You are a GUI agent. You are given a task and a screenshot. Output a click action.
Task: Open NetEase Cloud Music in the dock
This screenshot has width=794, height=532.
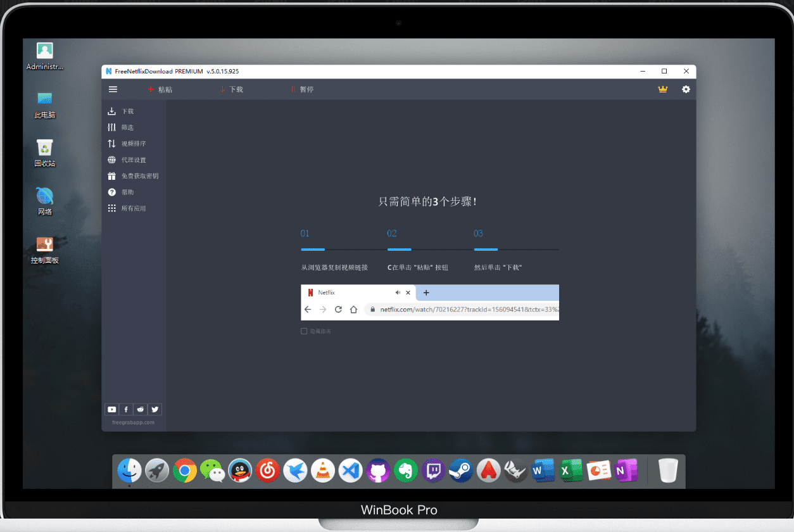[268, 471]
